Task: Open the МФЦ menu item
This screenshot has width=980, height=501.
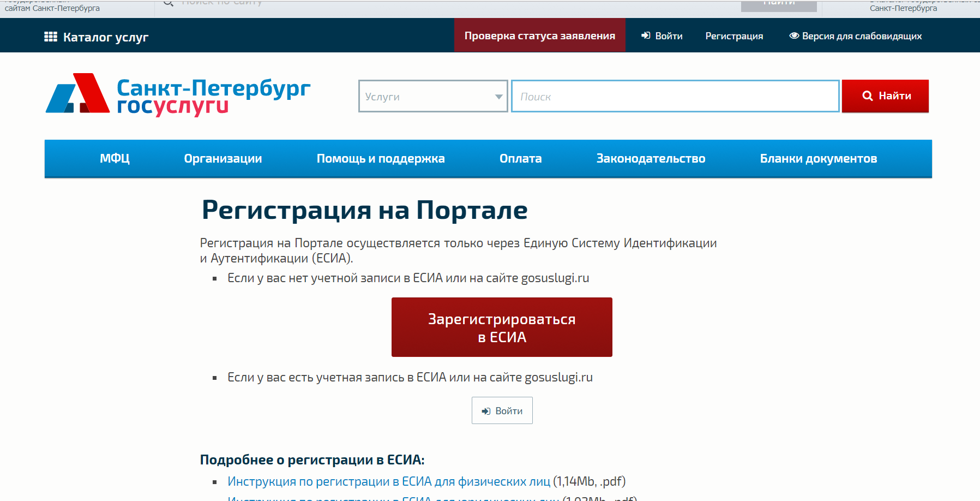Action: [x=115, y=158]
